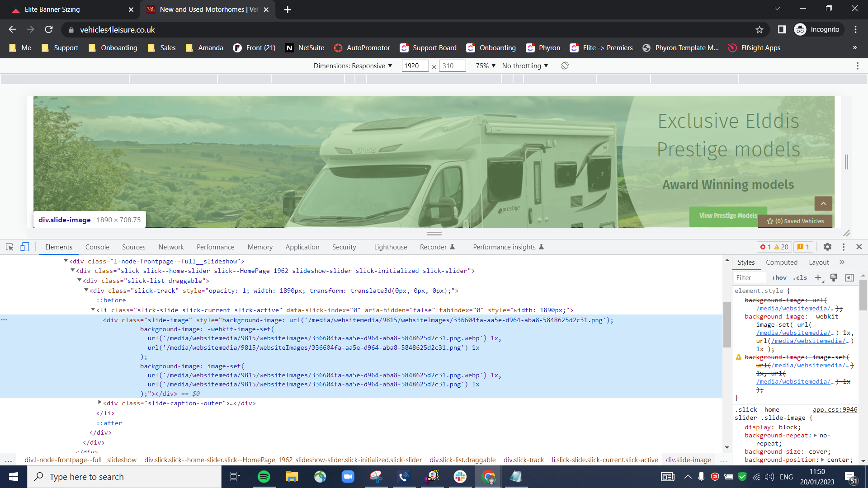Viewport: 868px width, 488px height.
Task: Switch to the Console tab
Action: pyautogui.click(x=97, y=247)
